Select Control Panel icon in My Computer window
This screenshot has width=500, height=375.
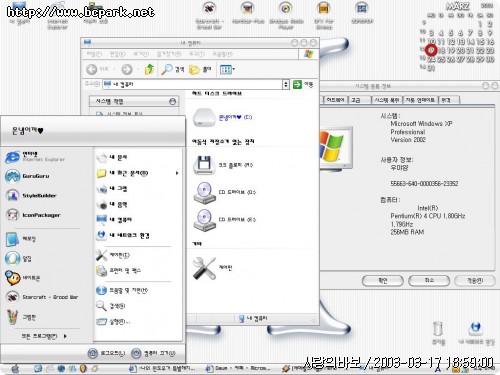212,268
